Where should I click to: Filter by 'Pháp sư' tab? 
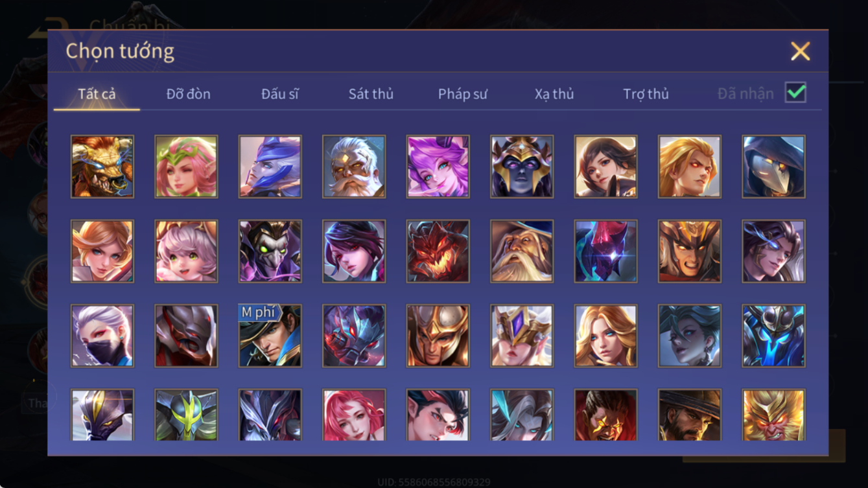(x=463, y=94)
